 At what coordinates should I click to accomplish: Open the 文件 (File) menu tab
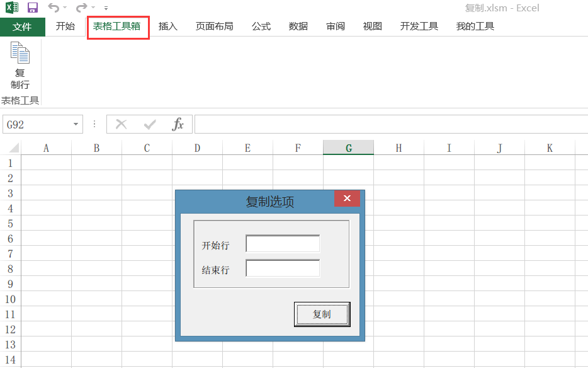click(x=22, y=26)
